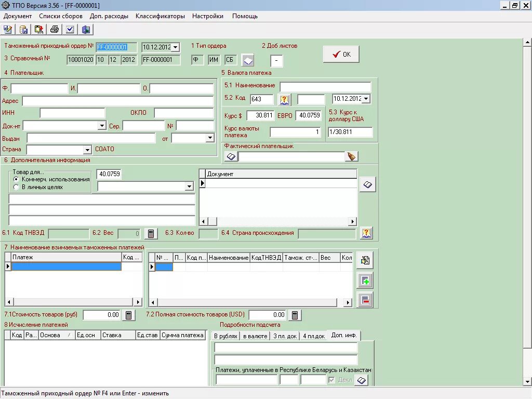The image size is (532, 399).
Task: Click the printer icon in toolbar
Action: [54, 30]
